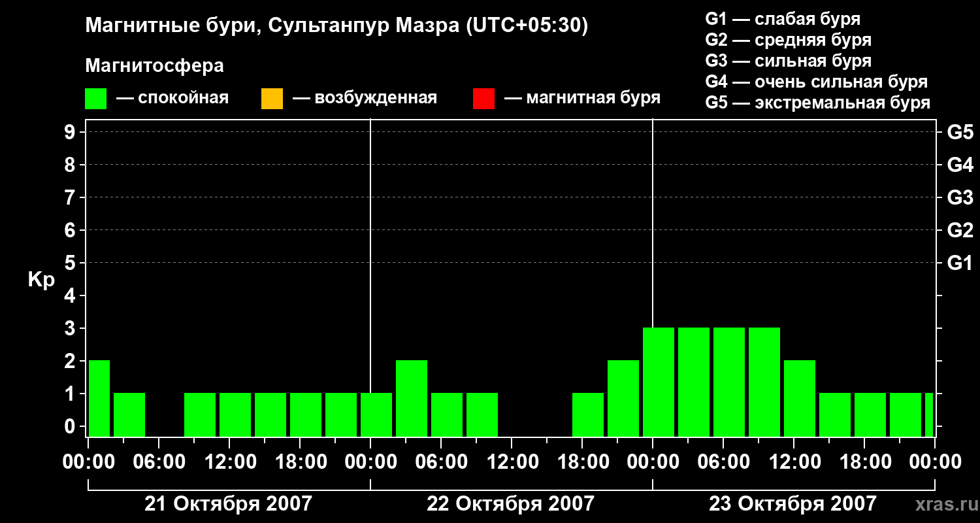Click the «21 Октября 2007» date label
The width and height of the screenshot is (980, 523).
(229, 504)
